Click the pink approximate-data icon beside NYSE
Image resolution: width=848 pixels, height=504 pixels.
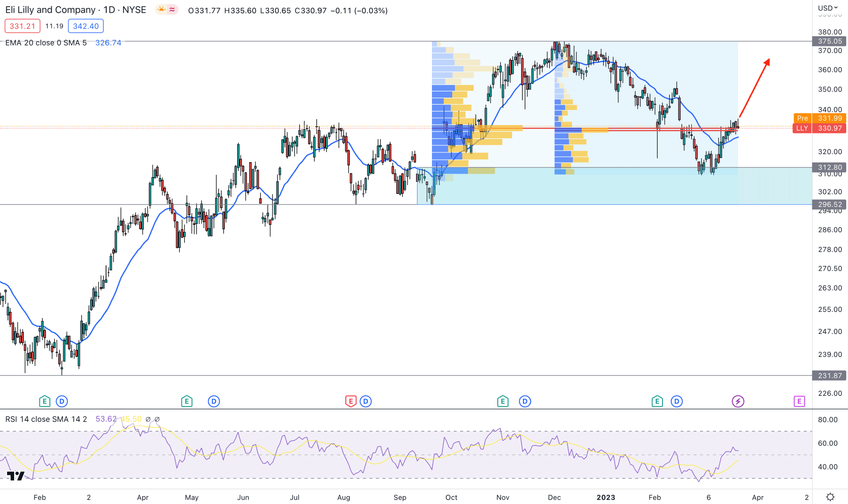coord(172,10)
